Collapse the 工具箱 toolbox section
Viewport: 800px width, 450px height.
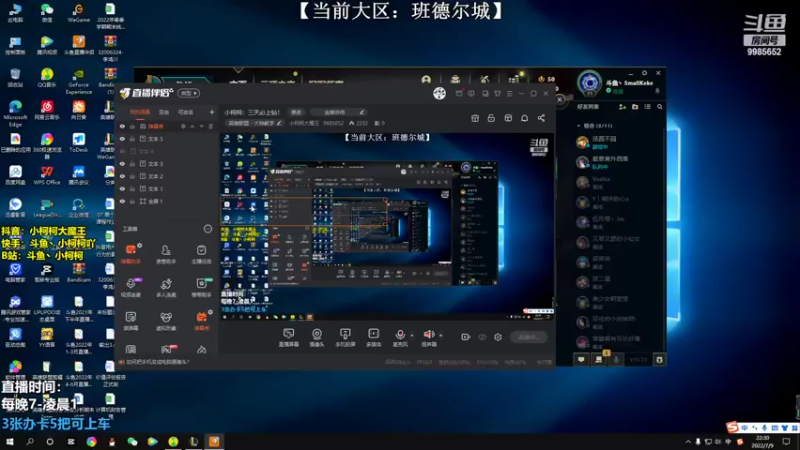[x=208, y=229]
